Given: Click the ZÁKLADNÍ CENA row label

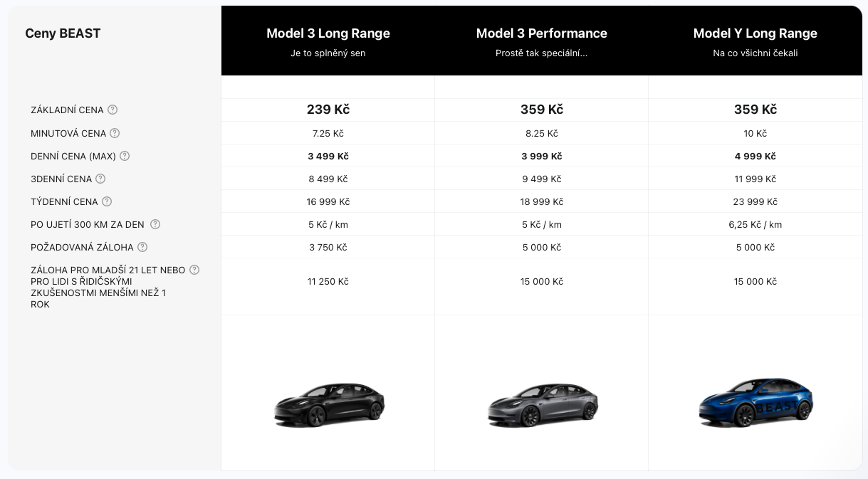Looking at the screenshot, I should (67, 110).
